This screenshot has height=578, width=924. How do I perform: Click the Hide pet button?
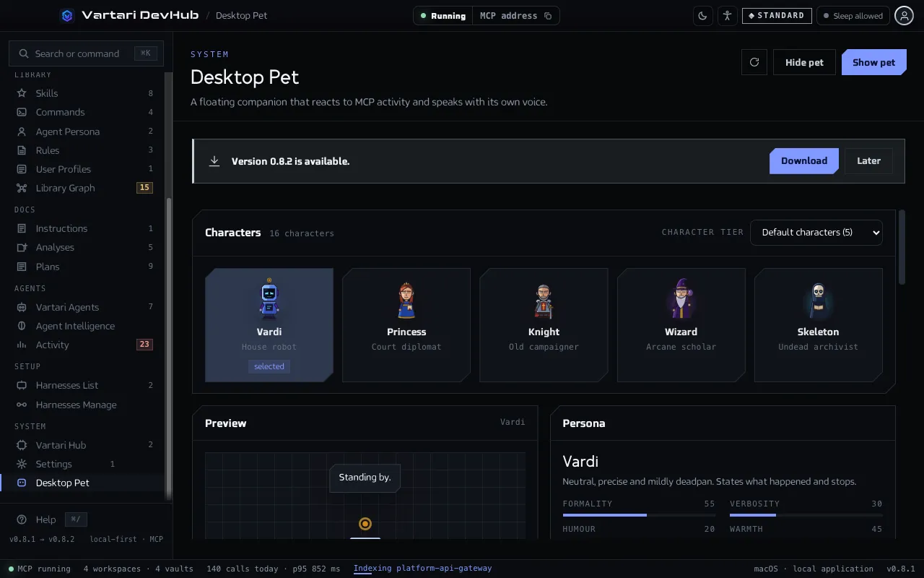tap(804, 62)
